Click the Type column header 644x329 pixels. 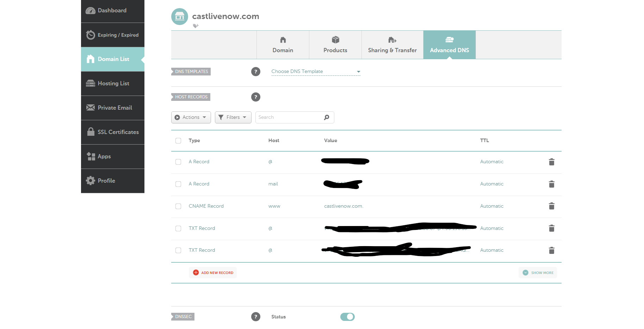(194, 141)
